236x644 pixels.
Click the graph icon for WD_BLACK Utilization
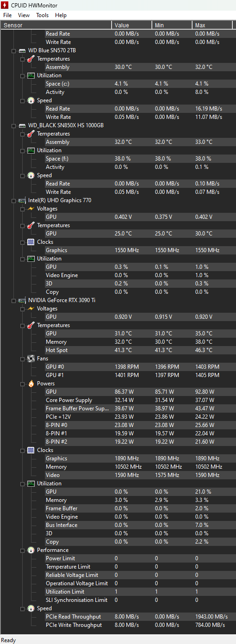[31, 150]
